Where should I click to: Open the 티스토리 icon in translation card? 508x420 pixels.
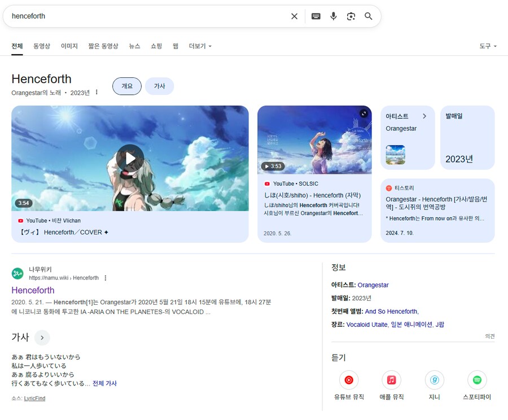pyautogui.click(x=389, y=188)
